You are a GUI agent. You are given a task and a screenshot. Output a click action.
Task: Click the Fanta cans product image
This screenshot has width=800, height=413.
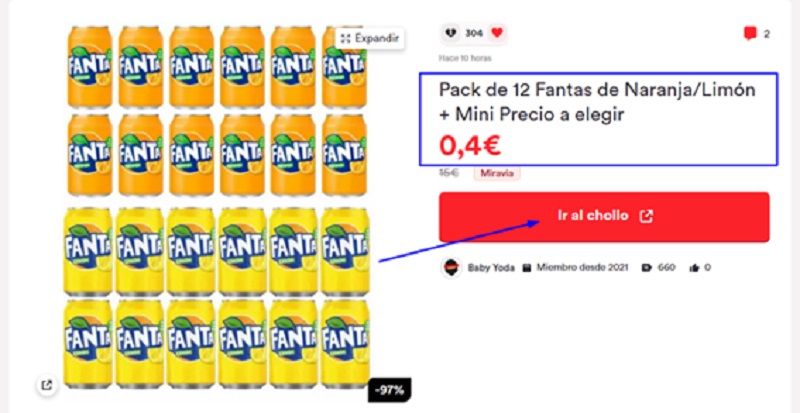(216, 207)
